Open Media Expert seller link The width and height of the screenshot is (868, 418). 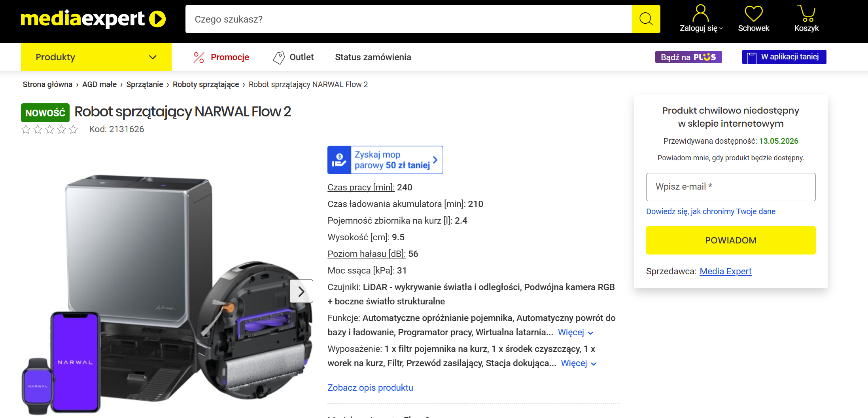click(725, 271)
